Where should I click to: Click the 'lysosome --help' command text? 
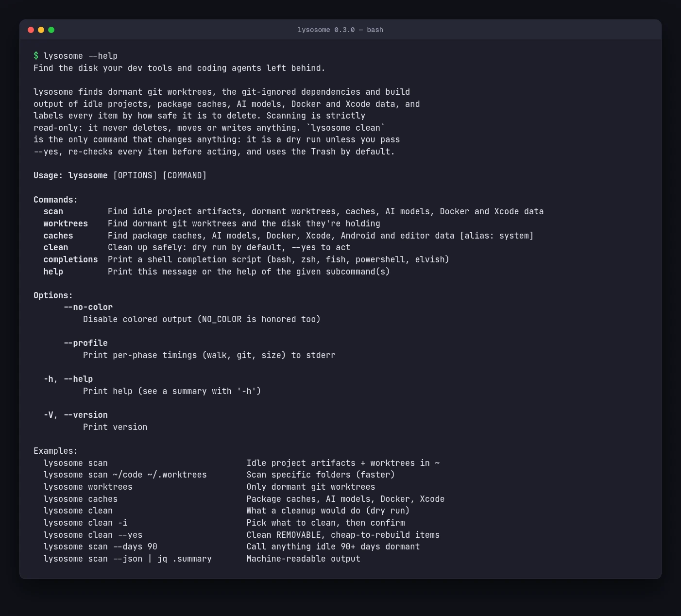tap(81, 56)
